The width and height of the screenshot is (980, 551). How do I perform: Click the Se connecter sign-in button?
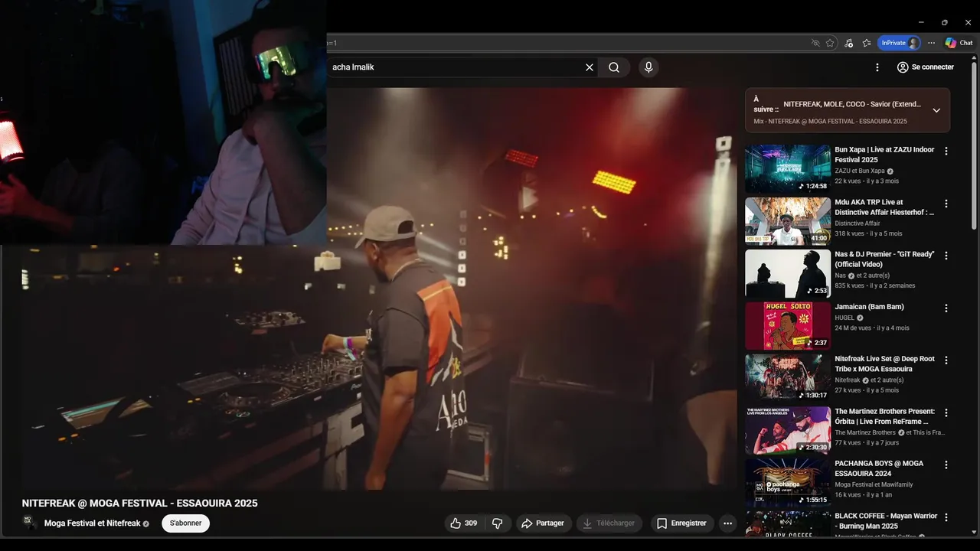(925, 67)
